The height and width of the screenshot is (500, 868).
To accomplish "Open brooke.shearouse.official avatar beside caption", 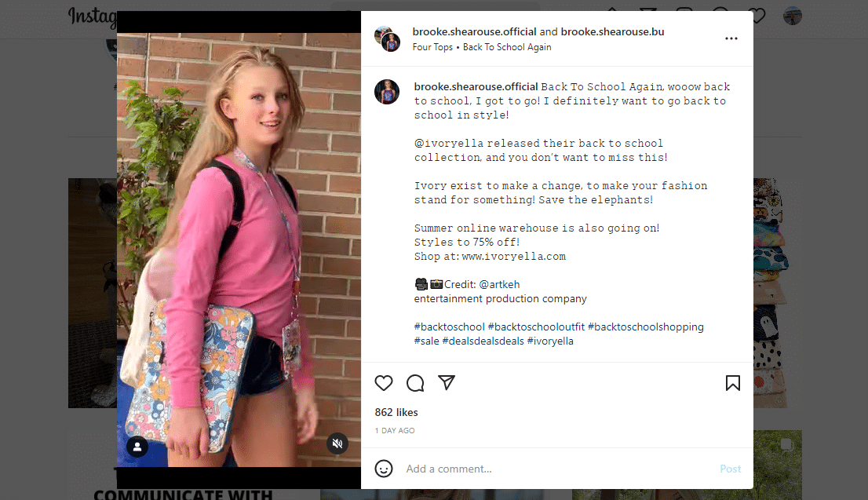I will coord(387,92).
